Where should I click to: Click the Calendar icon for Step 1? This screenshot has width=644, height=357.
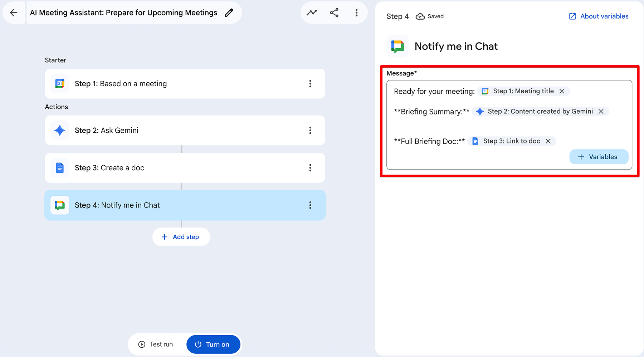click(60, 84)
